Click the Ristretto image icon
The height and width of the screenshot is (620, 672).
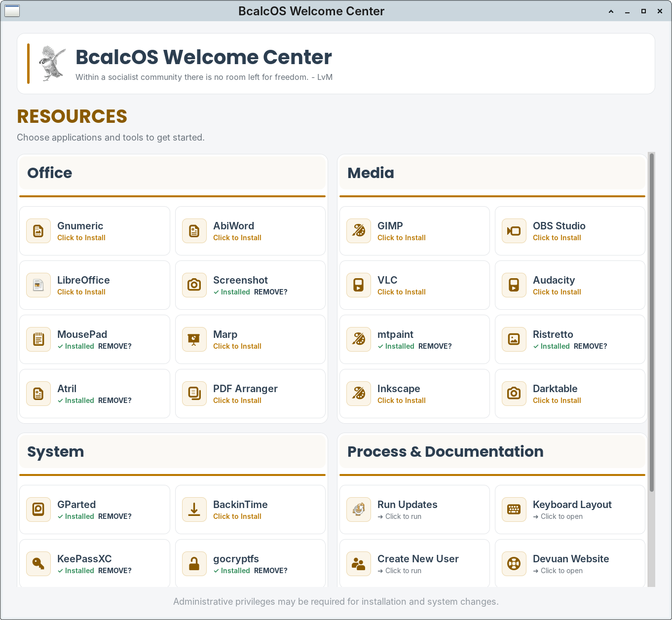[x=514, y=339]
